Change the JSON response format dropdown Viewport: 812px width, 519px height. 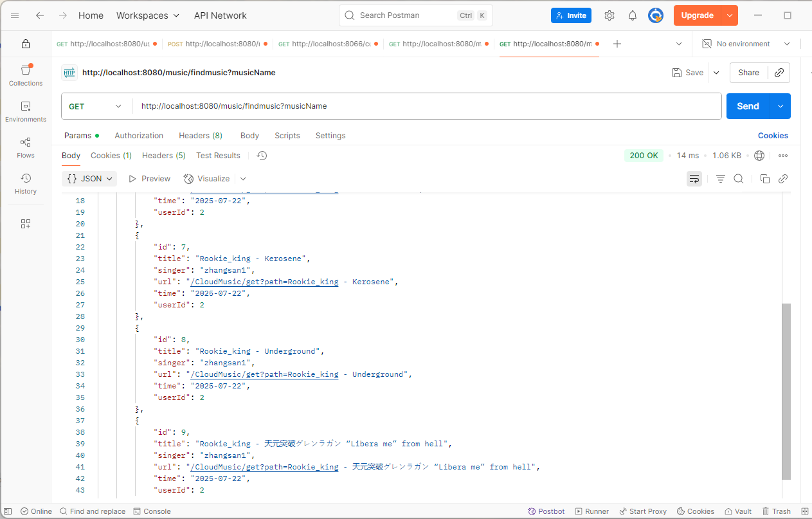[x=89, y=179]
